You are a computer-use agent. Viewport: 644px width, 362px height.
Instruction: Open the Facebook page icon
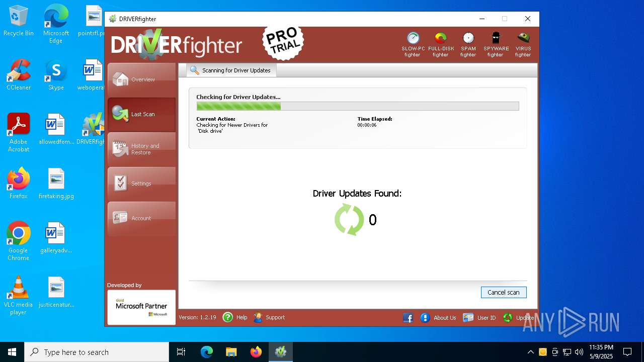[408, 318]
